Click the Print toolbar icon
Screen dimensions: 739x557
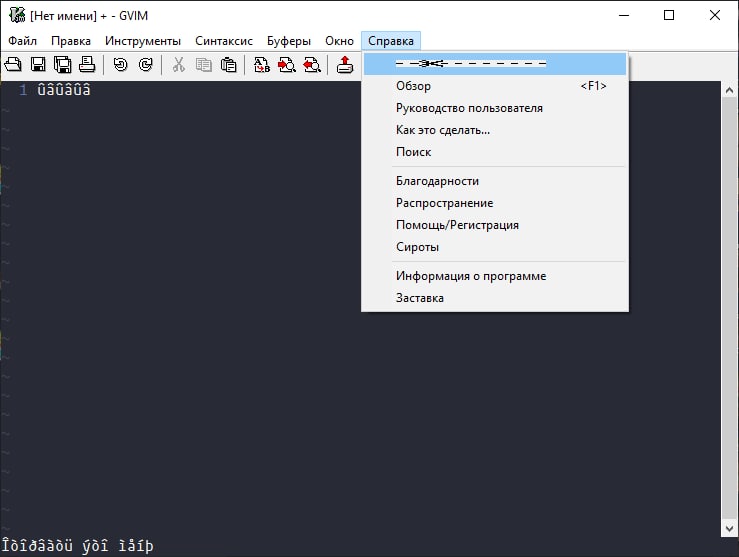coord(87,64)
